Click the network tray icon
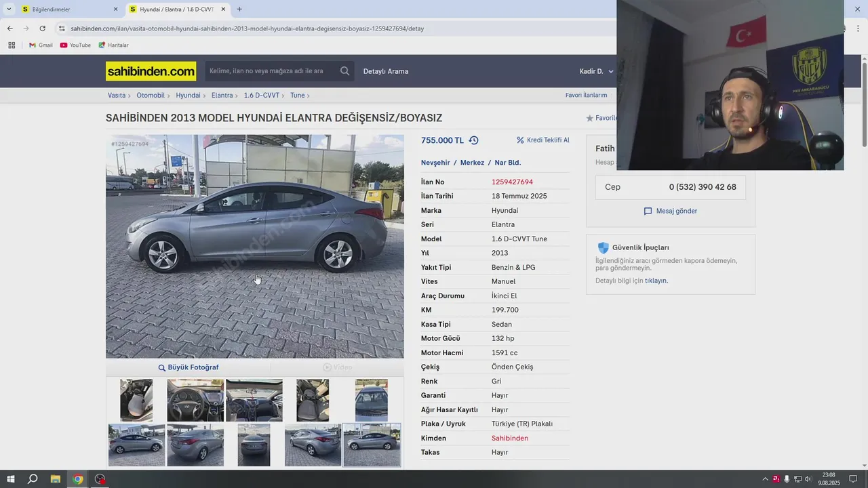This screenshot has width=868, height=488. click(797, 479)
